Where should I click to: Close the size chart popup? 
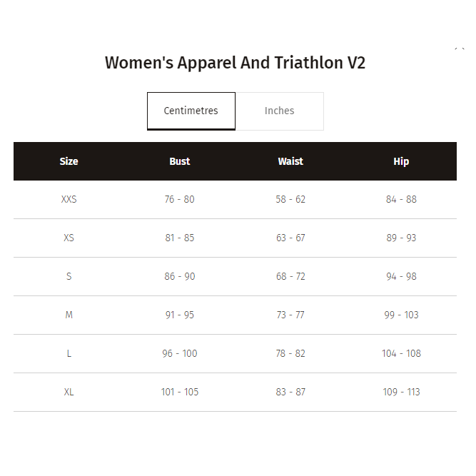click(459, 48)
